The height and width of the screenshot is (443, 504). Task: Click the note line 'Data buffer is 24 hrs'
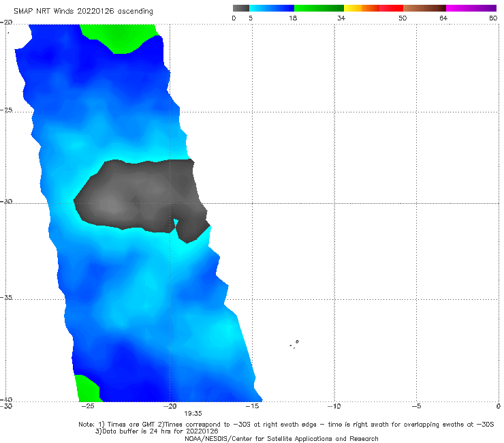[x=157, y=431]
